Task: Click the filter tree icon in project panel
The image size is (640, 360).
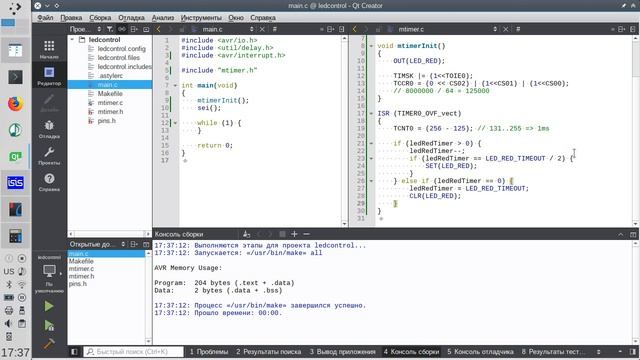Action: (x=110, y=29)
